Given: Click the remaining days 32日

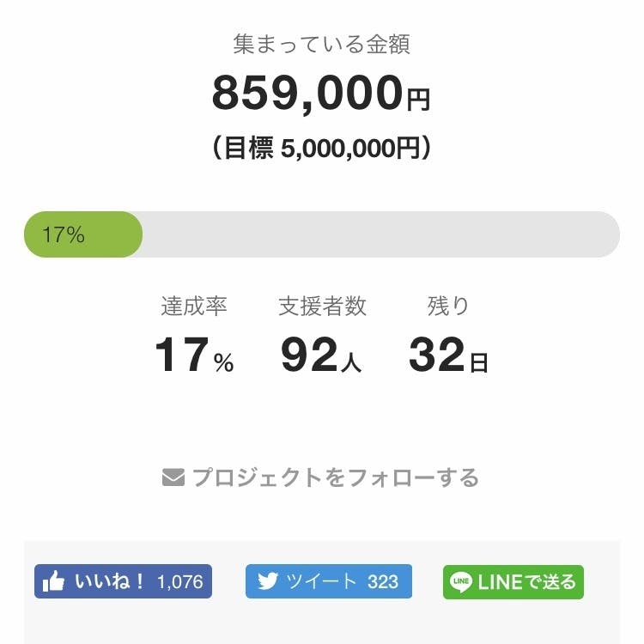Looking at the screenshot, I should tap(447, 355).
